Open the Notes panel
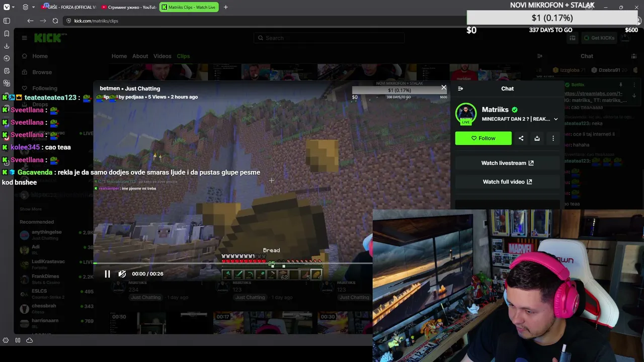The image size is (644, 362). (7, 71)
